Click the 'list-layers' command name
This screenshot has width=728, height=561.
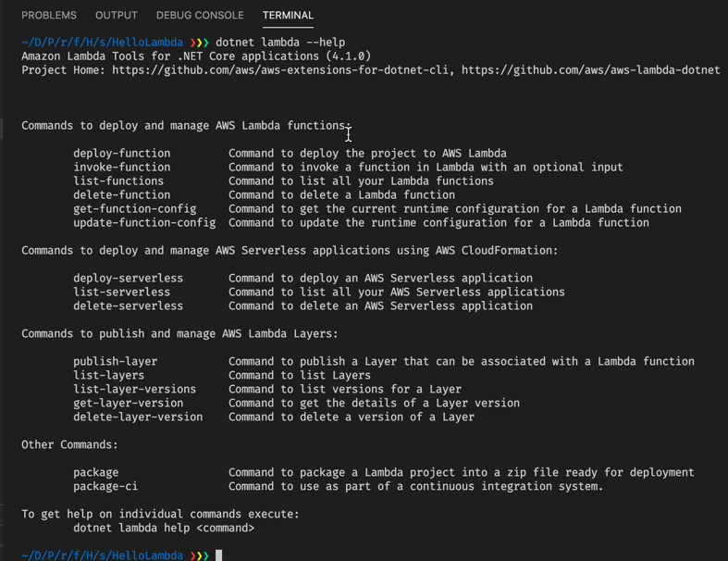pos(108,376)
